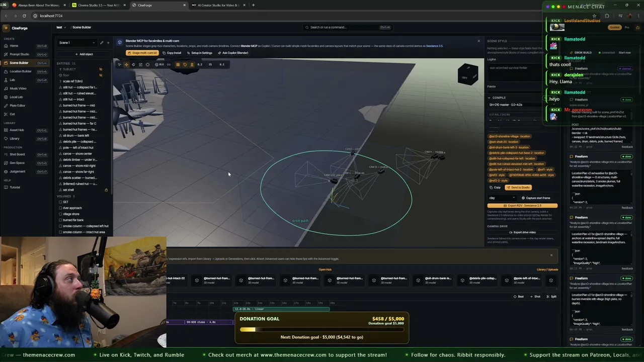Check the village shore volume checkbox
The height and width of the screenshot is (362, 644).
pos(61,214)
